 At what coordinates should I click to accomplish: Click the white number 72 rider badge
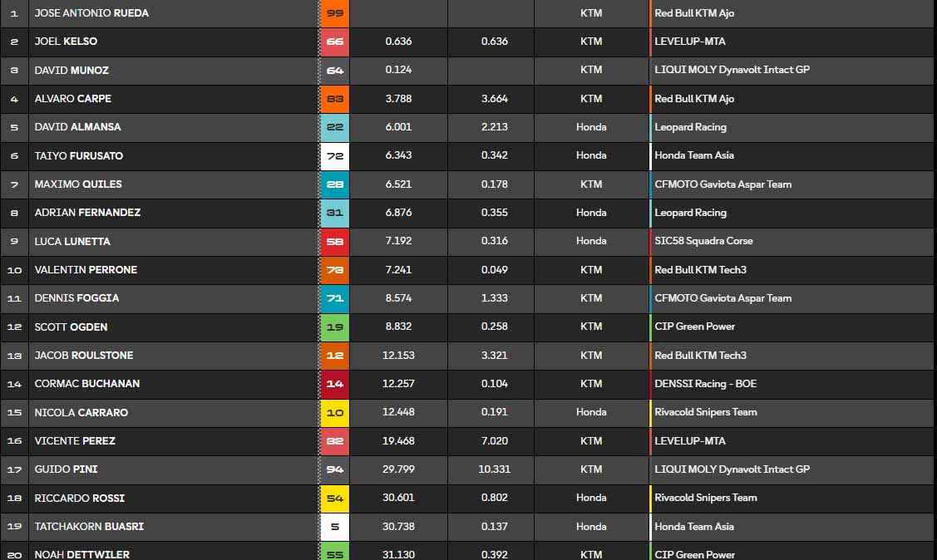click(x=335, y=156)
